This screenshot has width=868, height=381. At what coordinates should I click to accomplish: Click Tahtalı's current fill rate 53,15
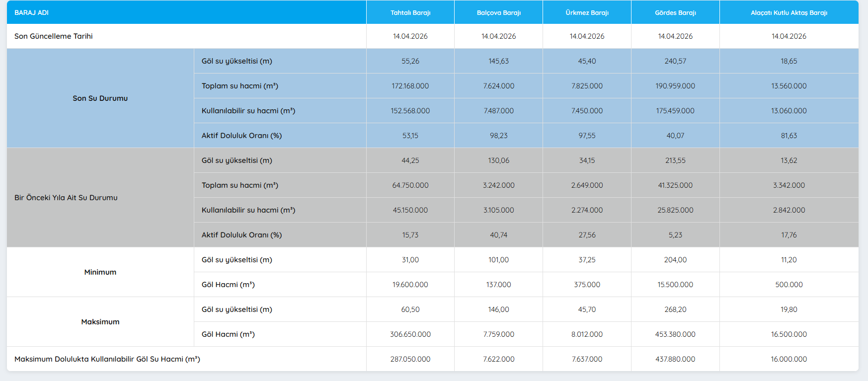pyautogui.click(x=410, y=136)
